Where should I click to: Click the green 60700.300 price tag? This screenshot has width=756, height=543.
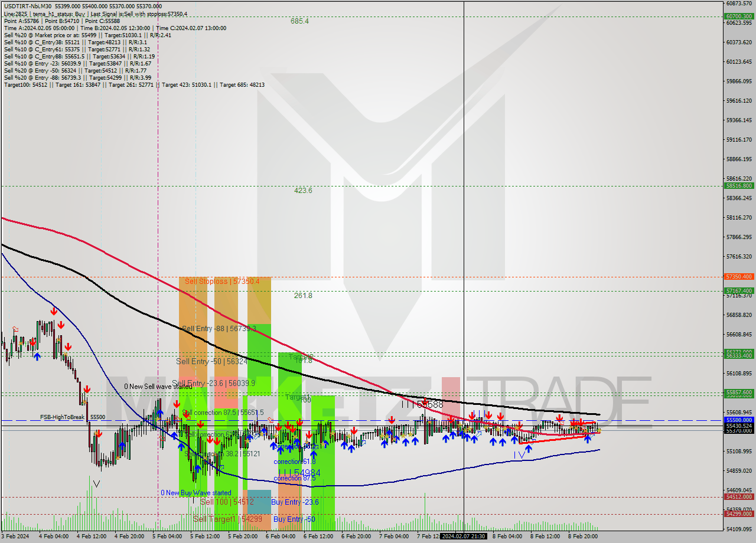pyautogui.click(x=739, y=17)
